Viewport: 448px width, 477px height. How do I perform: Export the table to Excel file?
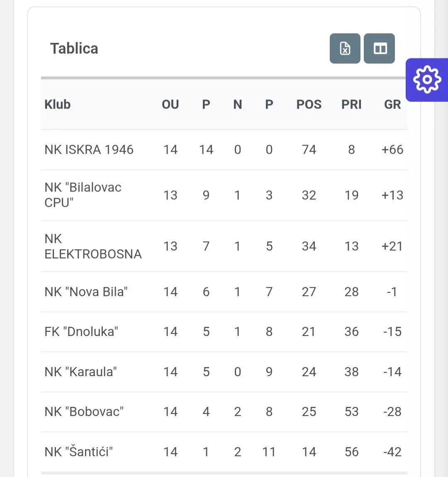coord(345,49)
